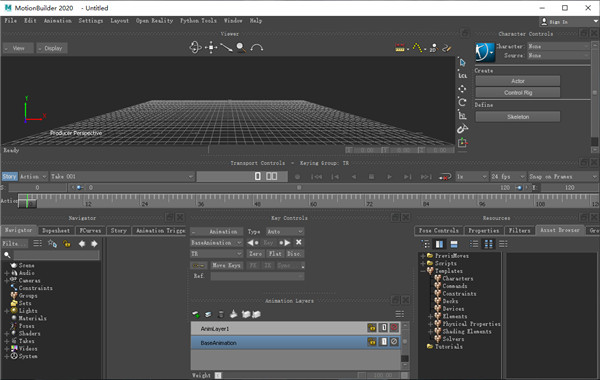Click the Zero key button
The width and height of the screenshot is (600, 380).
[255, 254]
